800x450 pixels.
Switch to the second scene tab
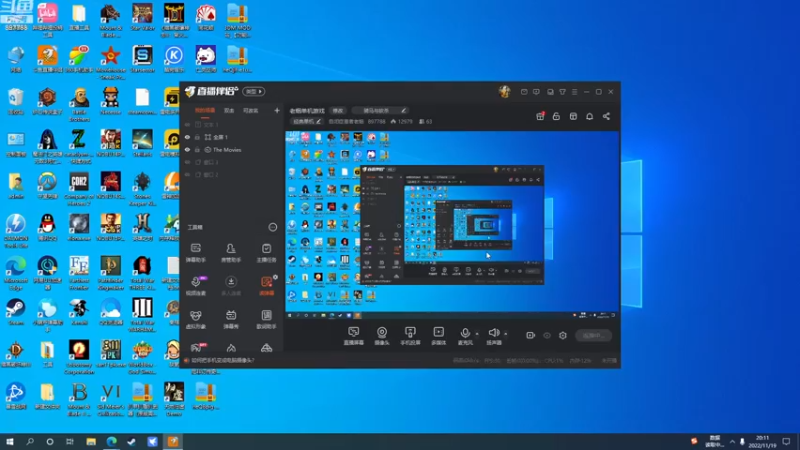229,111
